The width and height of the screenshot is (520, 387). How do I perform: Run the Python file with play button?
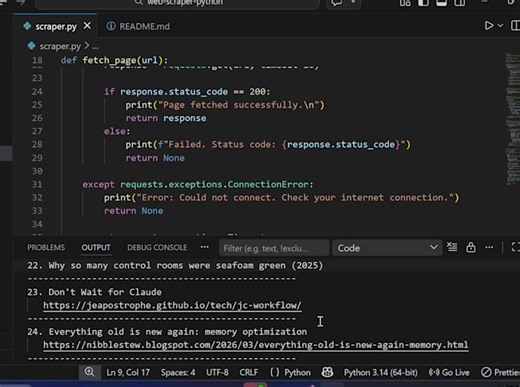click(x=489, y=26)
